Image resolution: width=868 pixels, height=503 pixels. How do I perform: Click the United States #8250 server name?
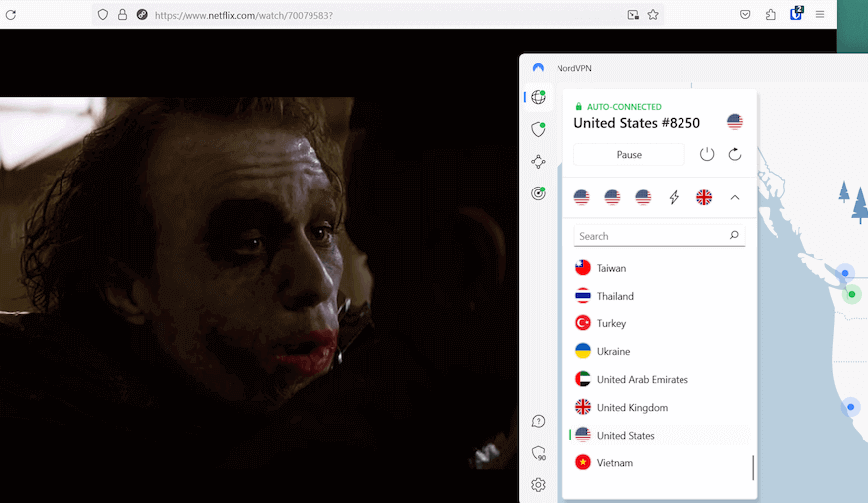(x=637, y=123)
